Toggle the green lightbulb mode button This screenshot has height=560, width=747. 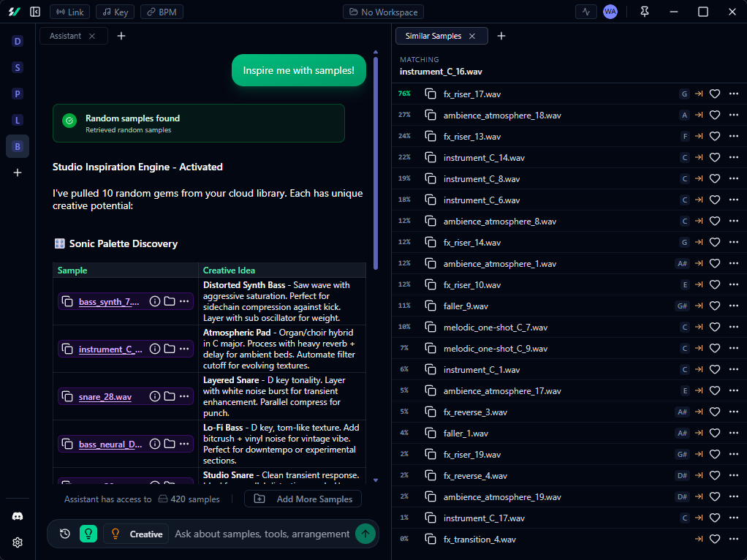88,534
